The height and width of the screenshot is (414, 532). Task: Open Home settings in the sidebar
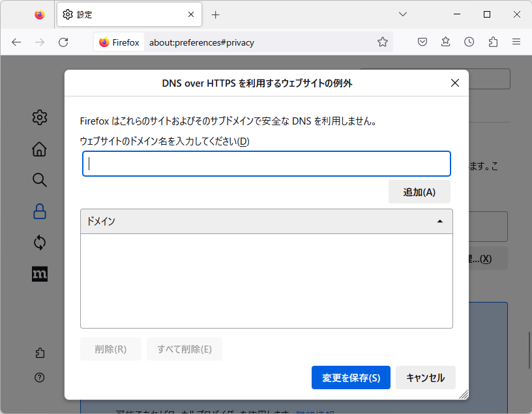click(x=39, y=149)
